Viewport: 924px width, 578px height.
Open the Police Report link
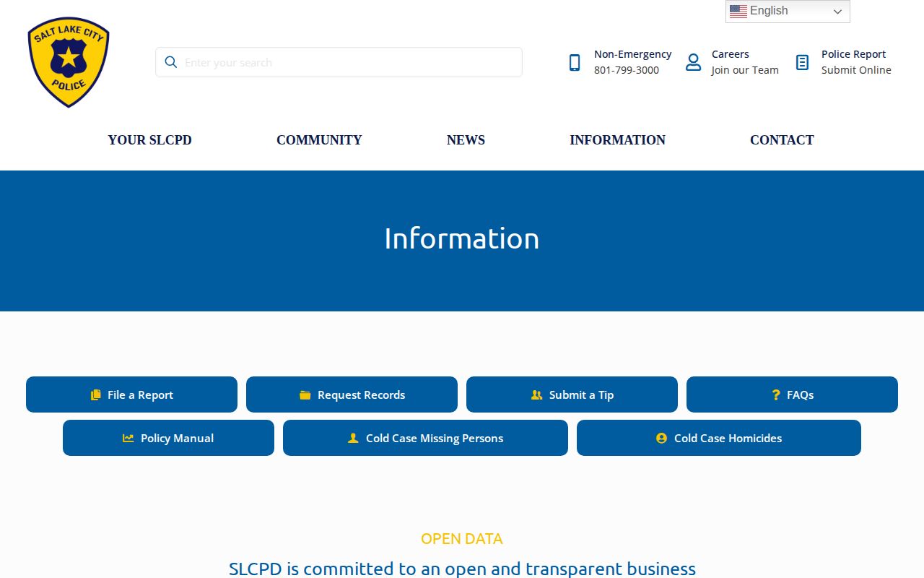point(853,54)
